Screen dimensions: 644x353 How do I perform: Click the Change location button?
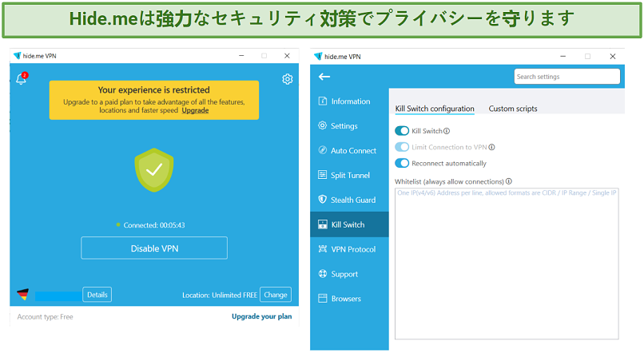pos(276,295)
